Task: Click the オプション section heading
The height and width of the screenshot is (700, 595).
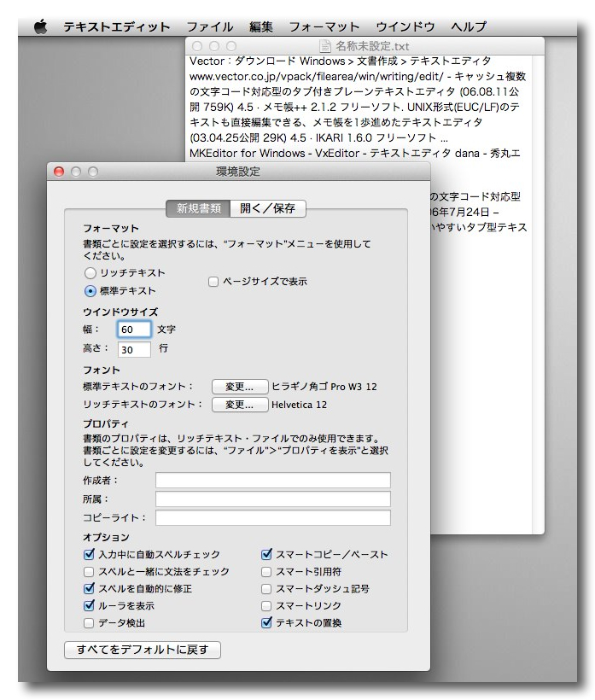Action: (106, 537)
